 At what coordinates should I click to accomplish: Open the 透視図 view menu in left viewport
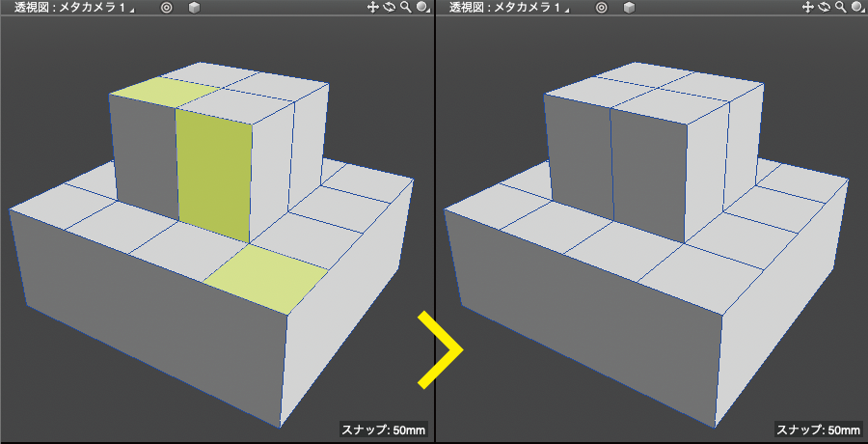[33, 7]
